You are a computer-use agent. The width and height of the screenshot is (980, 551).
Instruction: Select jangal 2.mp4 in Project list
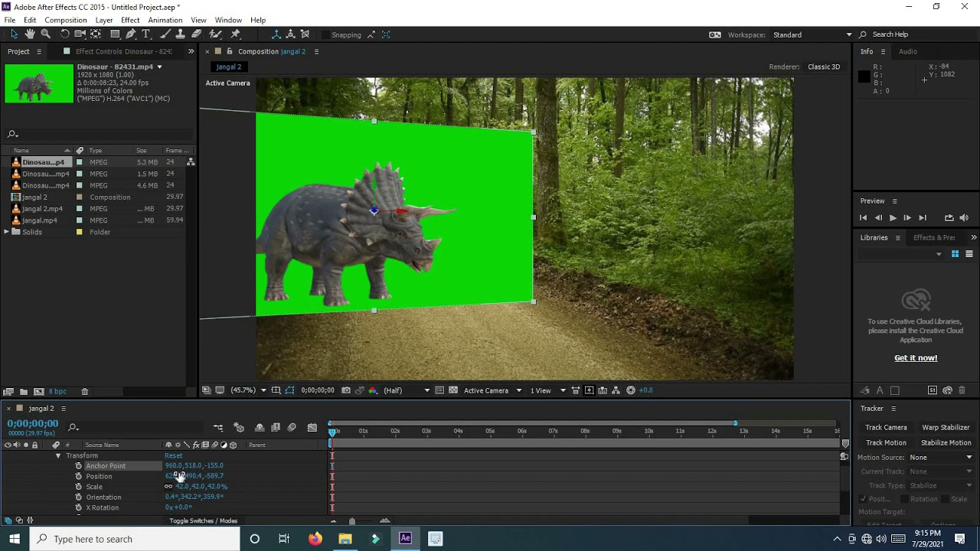pyautogui.click(x=42, y=208)
